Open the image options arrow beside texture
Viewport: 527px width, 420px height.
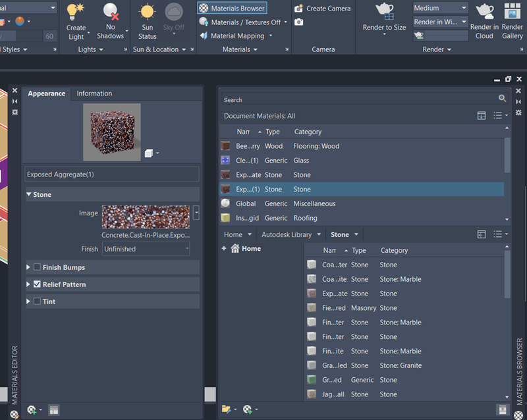point(196,213)
